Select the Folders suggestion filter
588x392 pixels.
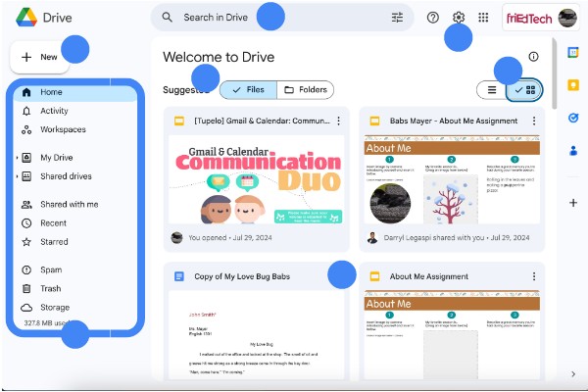coord(306,90)
